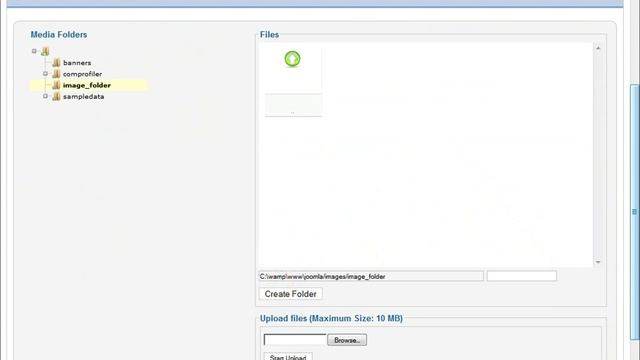Select the banners folder label
This screenshot has width=640, height=360.
[x=77, y=63]
